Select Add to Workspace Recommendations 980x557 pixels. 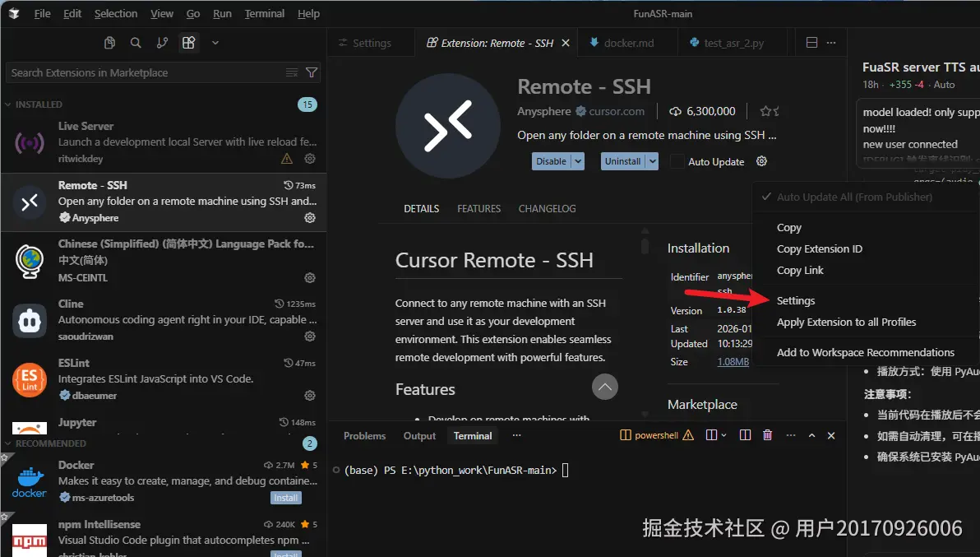coord(866,353)
